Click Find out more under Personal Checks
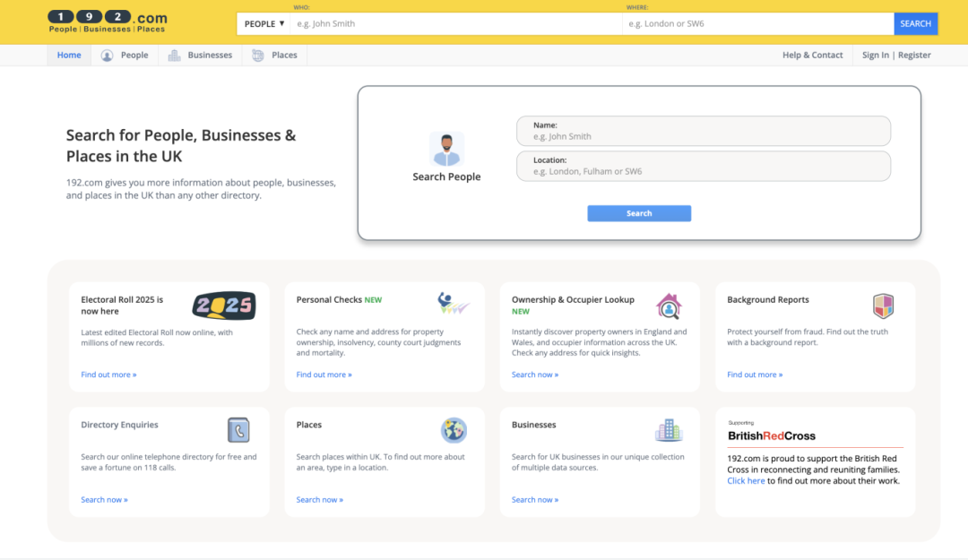Image resolution: width=968 pixels, height=560 pixels. coord(324,375)
